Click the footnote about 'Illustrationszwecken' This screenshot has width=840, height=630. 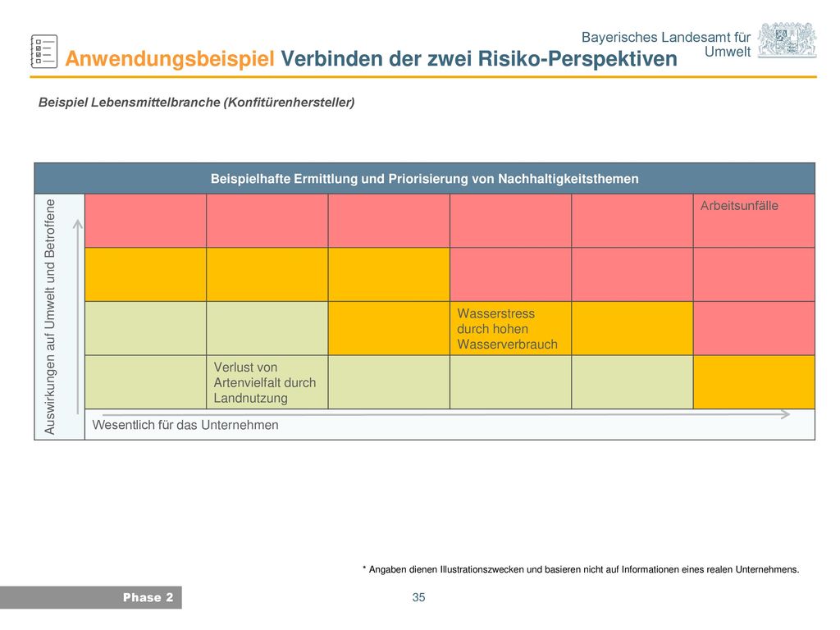(581, 569)
